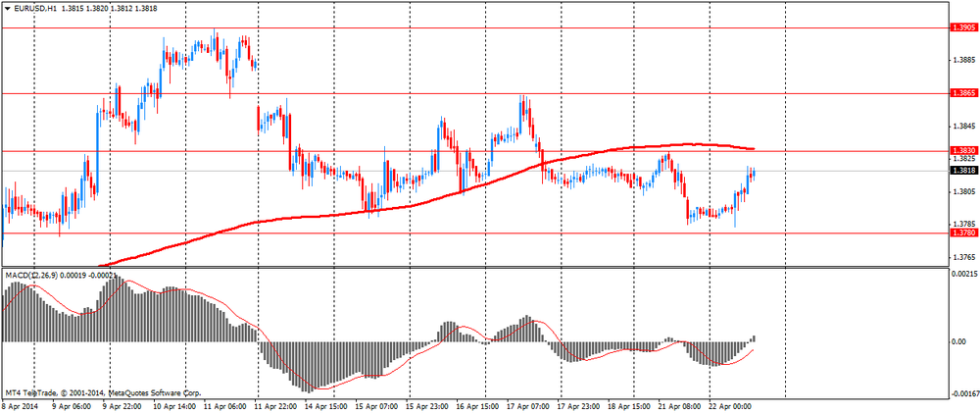Select the 1.3865 resistance level label
Image resolution: width=980 pixels, height=413 pixels.
click(963, 93)
